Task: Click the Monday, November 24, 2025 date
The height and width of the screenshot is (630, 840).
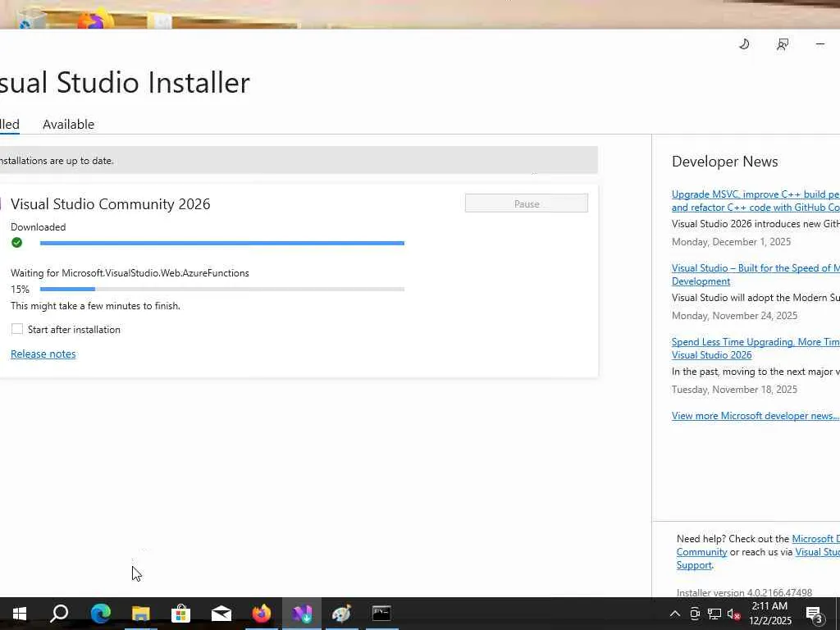Action: [734, 316]
